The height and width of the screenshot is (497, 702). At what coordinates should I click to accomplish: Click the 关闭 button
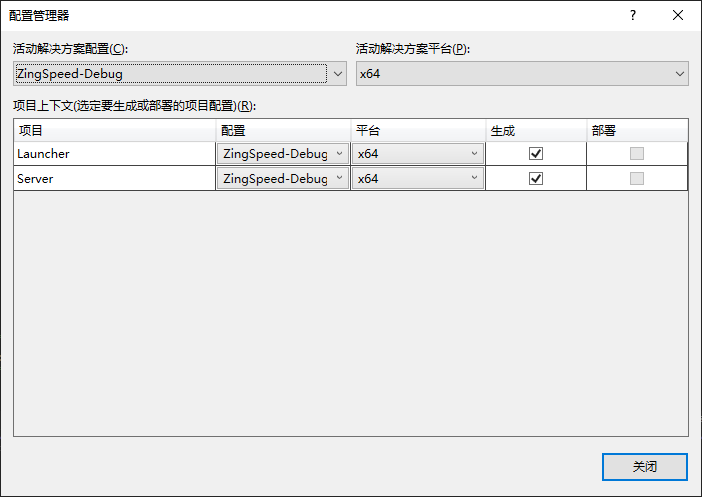click(645, 467)
